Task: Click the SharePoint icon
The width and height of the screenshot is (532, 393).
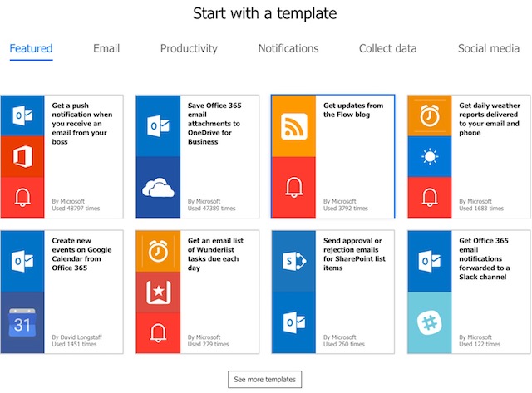Action: [x=293, y=261]
